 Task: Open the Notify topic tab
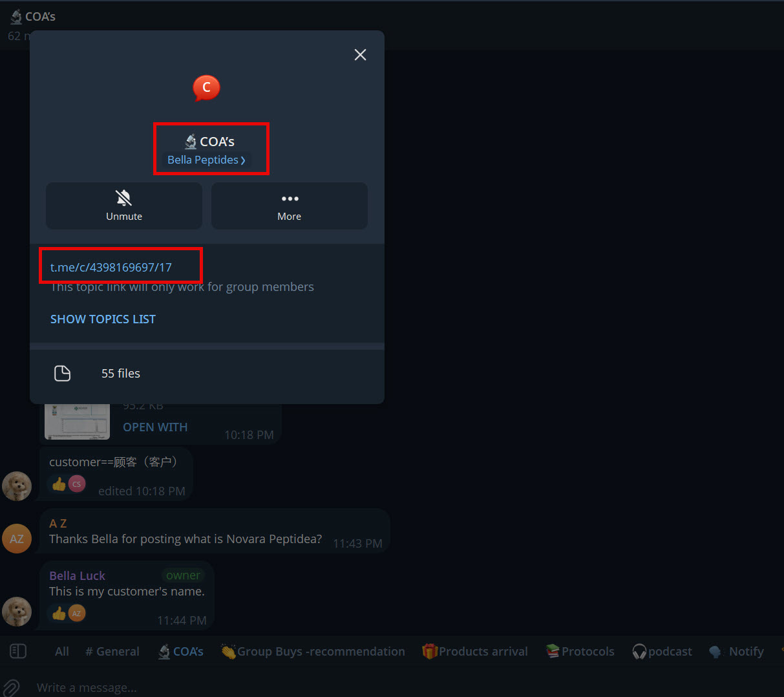point(736,652)
